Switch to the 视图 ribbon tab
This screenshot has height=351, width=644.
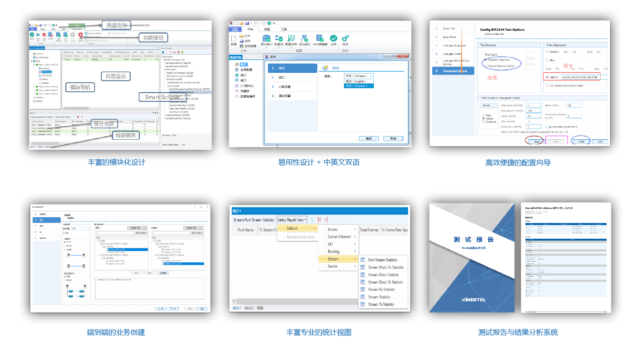(267, 29)
